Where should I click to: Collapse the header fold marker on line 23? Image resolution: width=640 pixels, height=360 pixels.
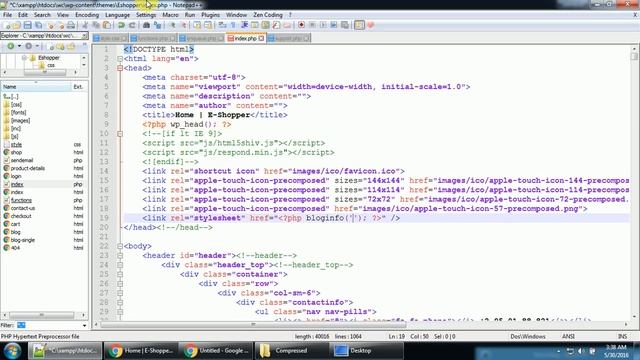(x=120, y=256)
